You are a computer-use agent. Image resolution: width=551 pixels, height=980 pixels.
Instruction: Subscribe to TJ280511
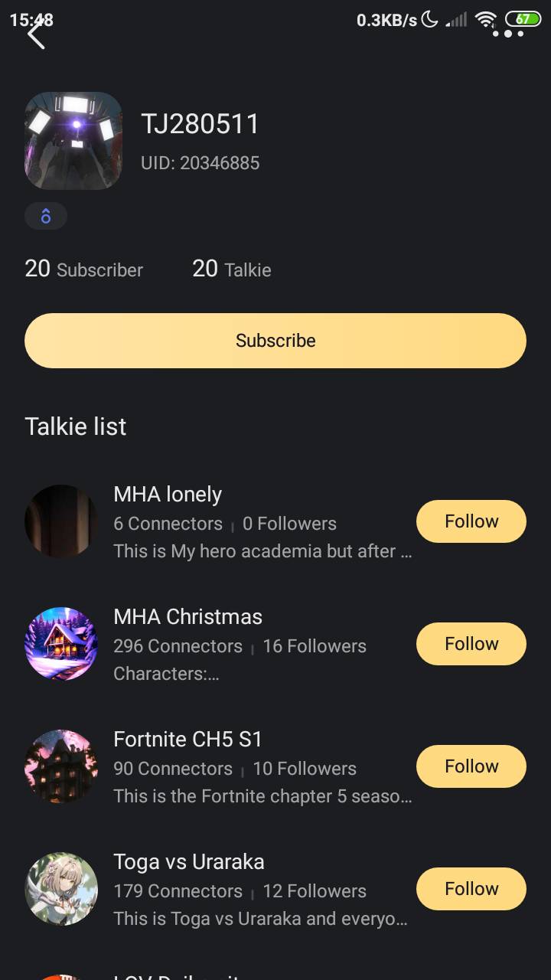(x=275, y=341)
